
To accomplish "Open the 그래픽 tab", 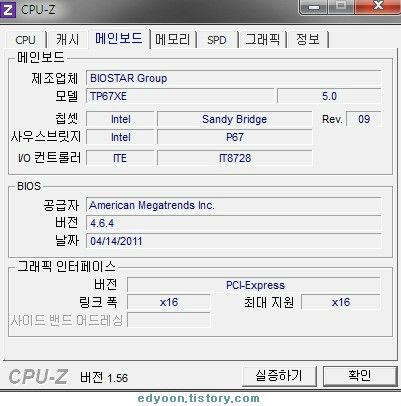I will (x=263, y=40).
